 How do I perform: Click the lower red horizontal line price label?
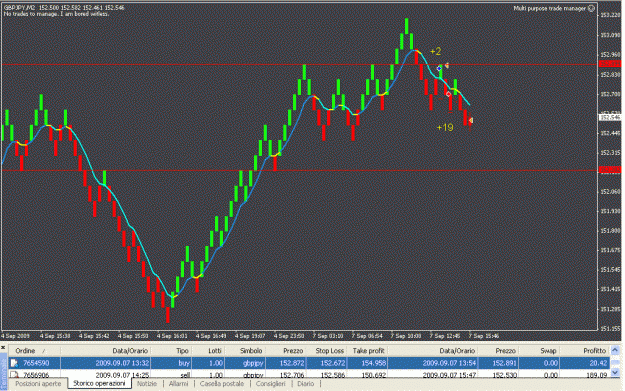coord(610,170)
